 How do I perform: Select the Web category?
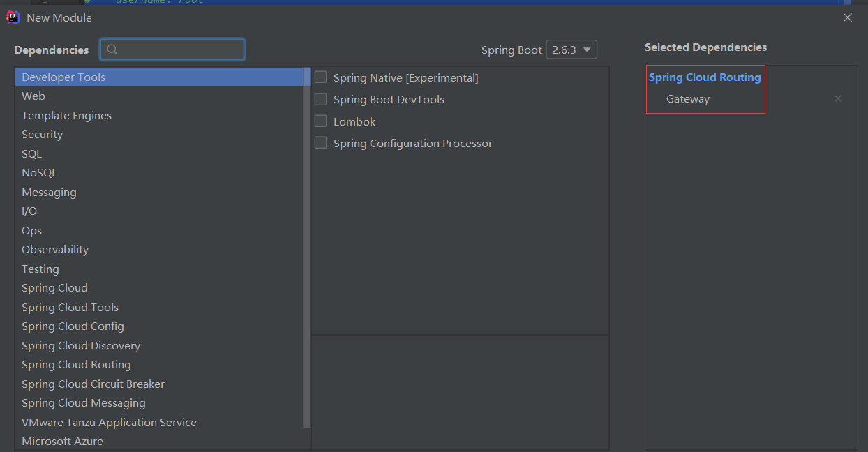33,96
